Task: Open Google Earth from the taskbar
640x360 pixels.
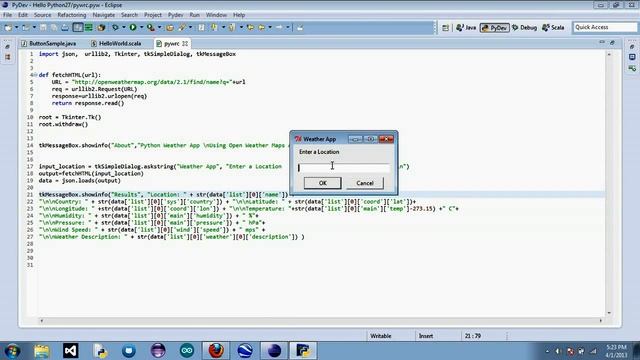Action: pyautogui.click(x=245, y=351)
